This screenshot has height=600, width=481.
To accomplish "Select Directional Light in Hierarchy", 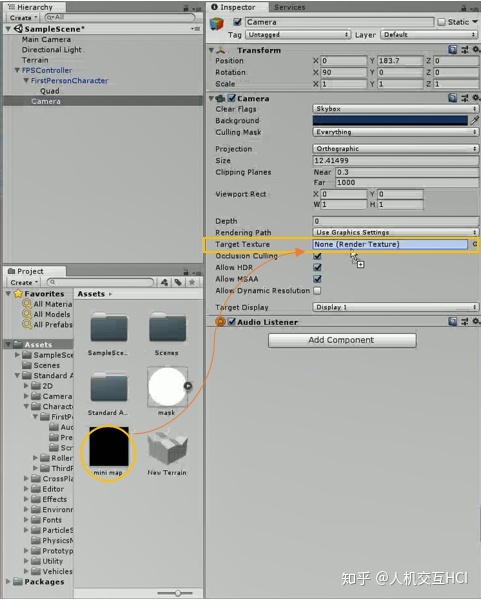I will pos(52,50).
